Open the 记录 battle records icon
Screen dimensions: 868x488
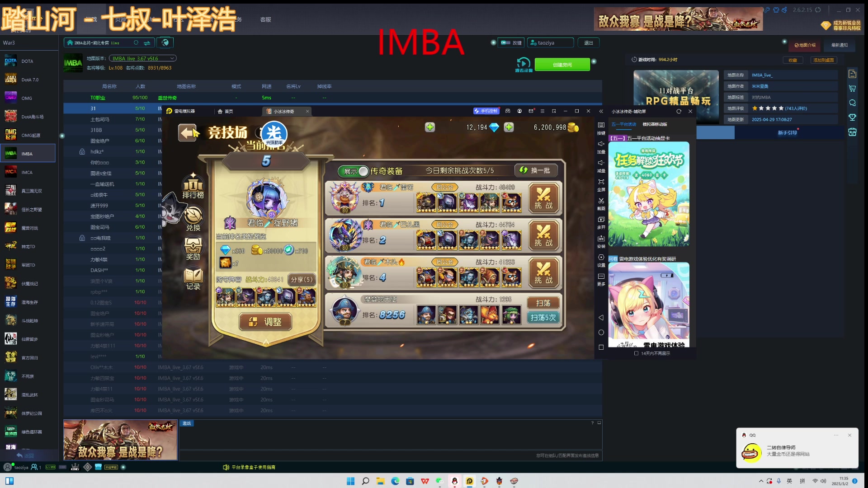193,278
